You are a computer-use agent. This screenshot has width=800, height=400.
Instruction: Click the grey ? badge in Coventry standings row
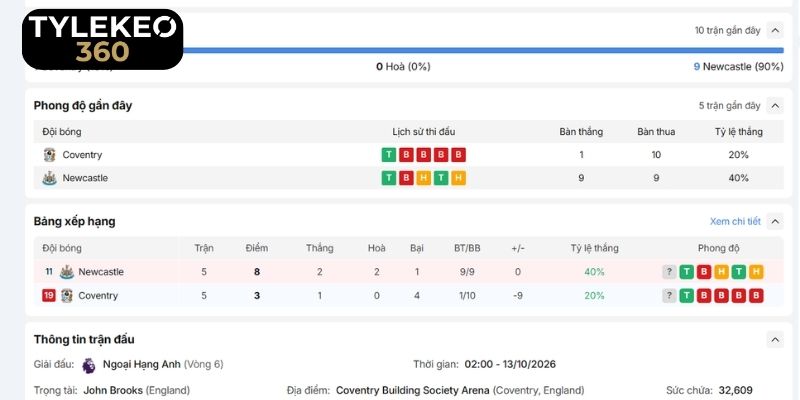point(669,295)
